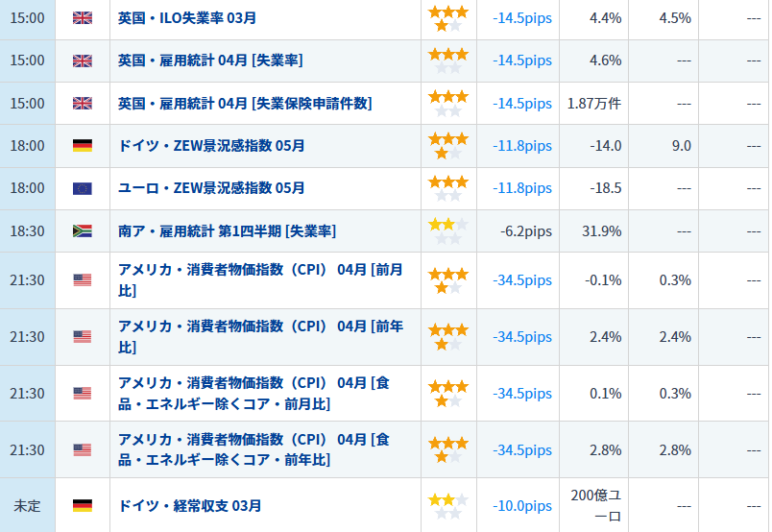Viewport: 772px width, 532px height.
Task: Click UK flag beside ILO失業率 03月
Action: tap(83, 17)
